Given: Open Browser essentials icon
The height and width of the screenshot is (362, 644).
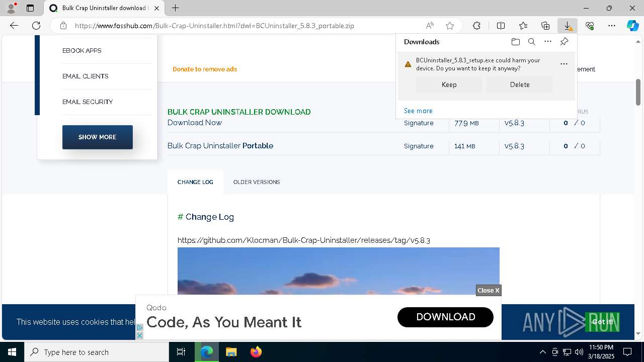Looking at the screenshot, I should 590,26.
